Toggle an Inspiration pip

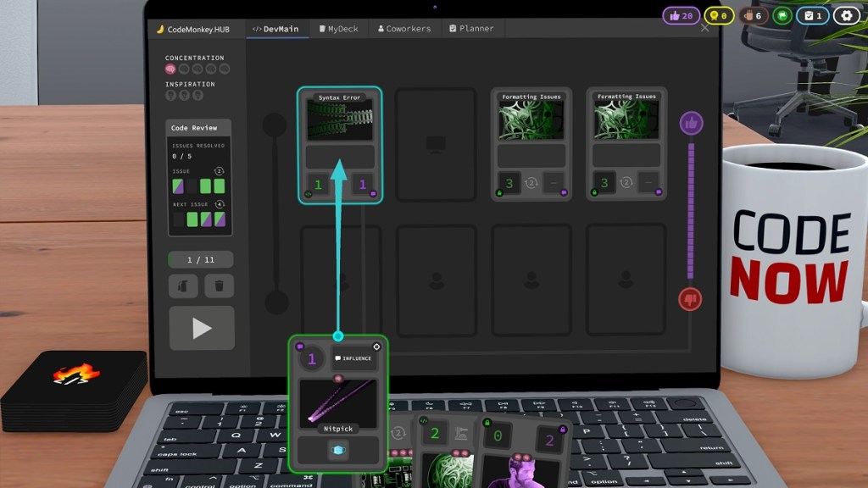[171, 96]
